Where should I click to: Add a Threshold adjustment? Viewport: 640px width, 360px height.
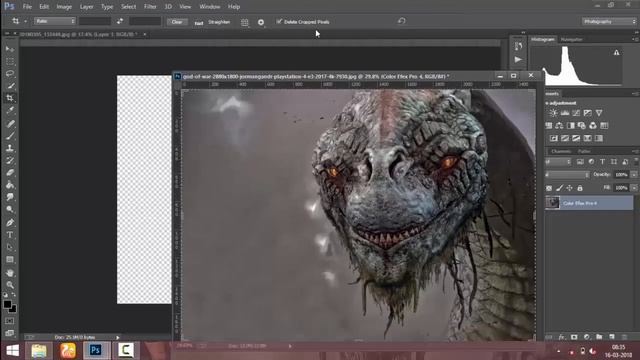pyautogui.click(x=576, y=138)
